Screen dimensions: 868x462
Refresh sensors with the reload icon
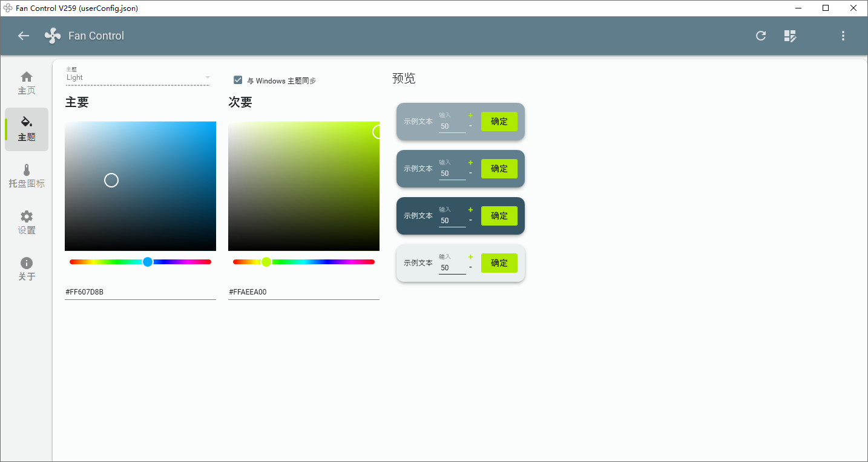(761, 36)
